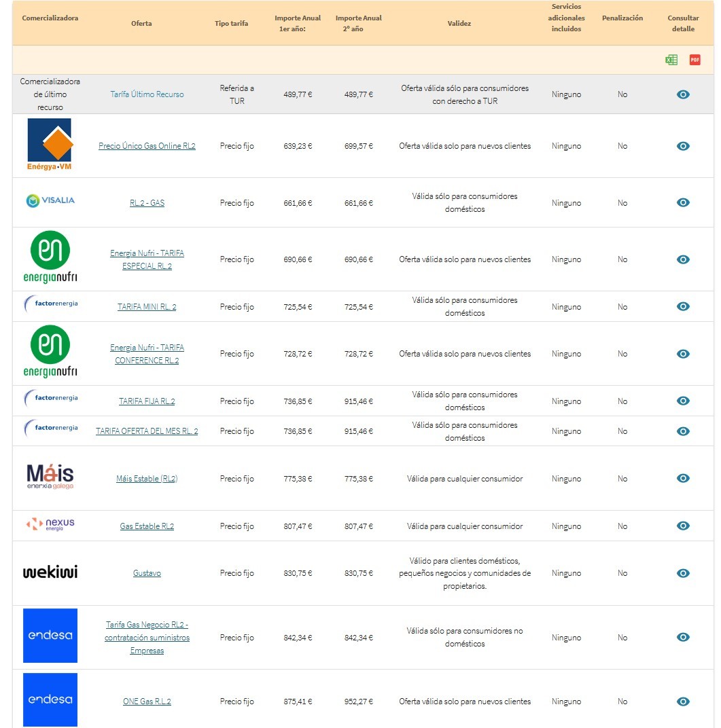View details of Wekiwi Gustavo offer

(x=683, y=573)
